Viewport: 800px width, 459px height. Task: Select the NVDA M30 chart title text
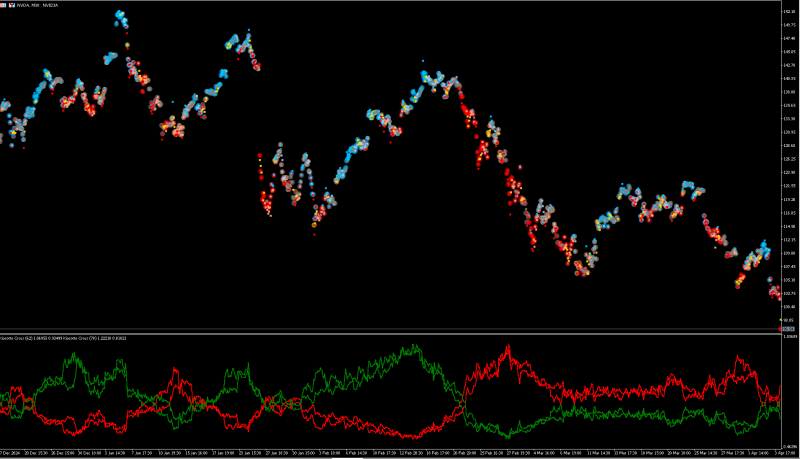click(37, 5)
